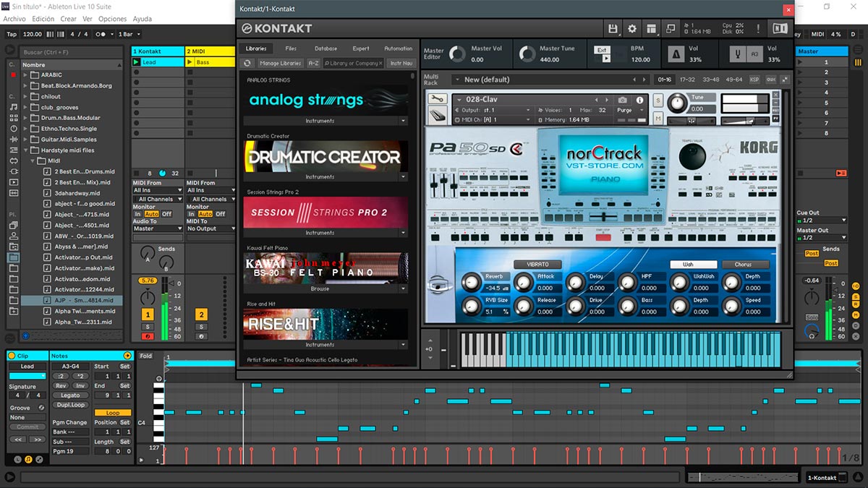Arm track 1 for recording
868x488 pixels.
point(148,336)
